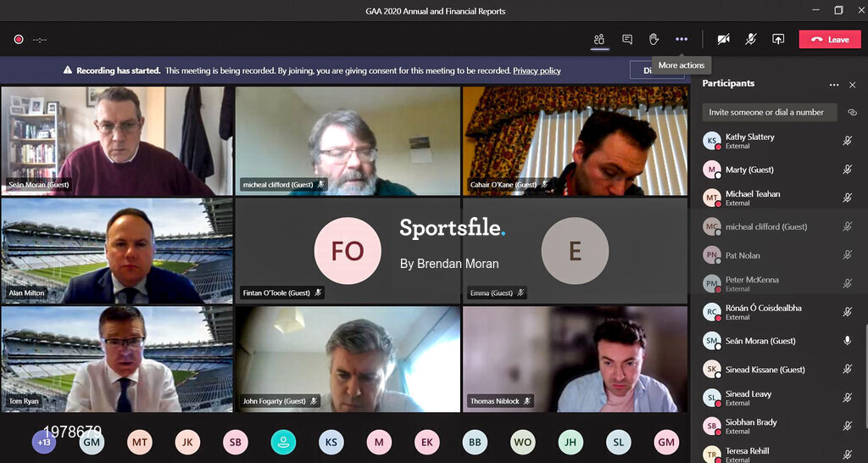Click muted mic icon beside Siobhan Brady
This screenshot has width=868, height=463.
(x=847, y=426)
